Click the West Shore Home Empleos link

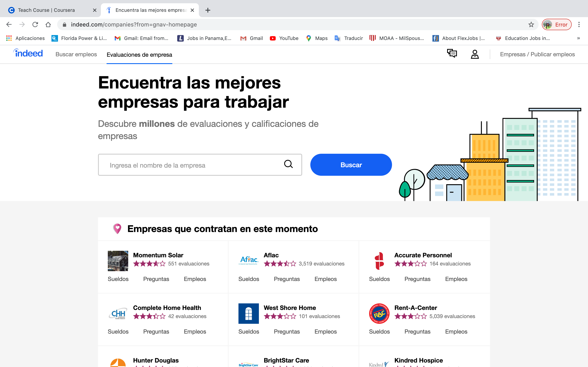click(325, 332)
